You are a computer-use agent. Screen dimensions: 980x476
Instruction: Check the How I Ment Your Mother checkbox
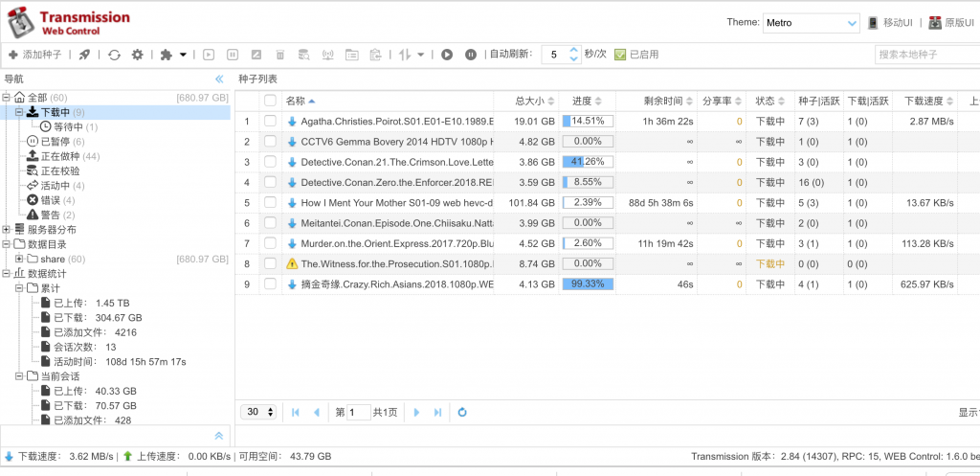pos(270,203)
